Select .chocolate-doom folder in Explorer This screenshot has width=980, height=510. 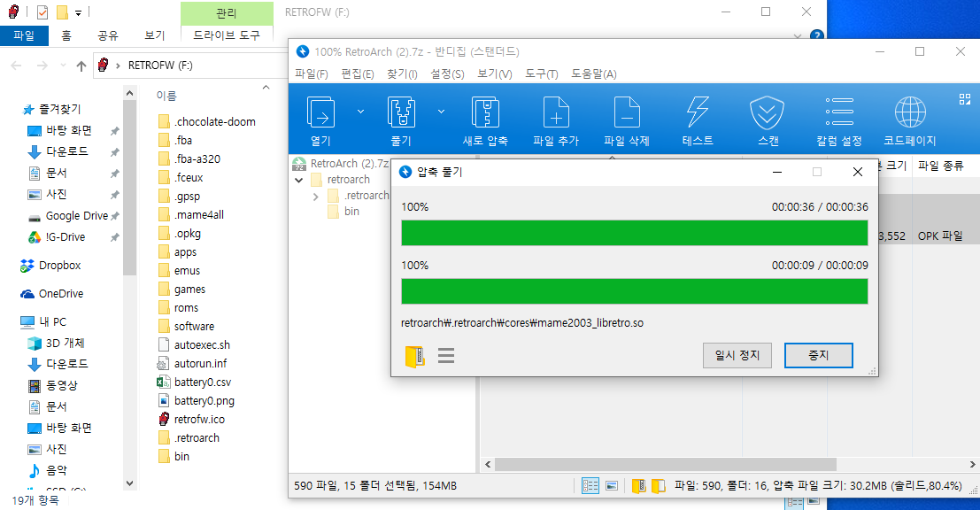click(x=207, y=122)
